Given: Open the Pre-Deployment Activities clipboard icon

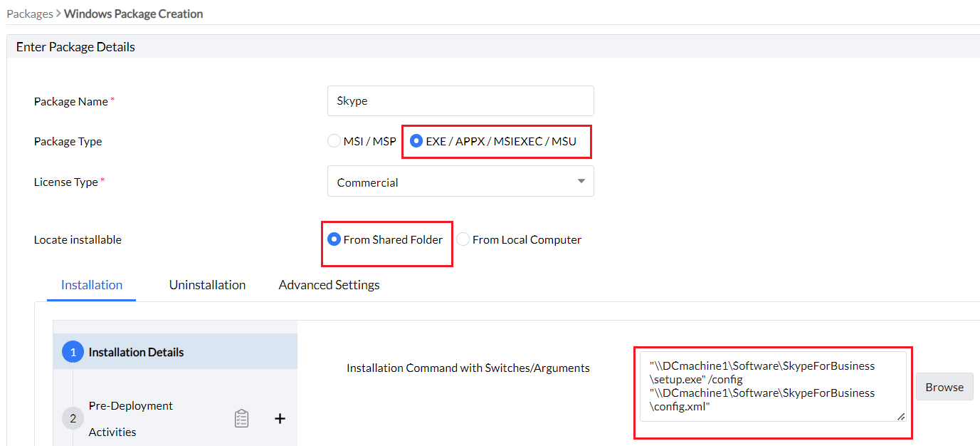Looking at the screenshot, I should pyautogui.click(x=241, y=418).
